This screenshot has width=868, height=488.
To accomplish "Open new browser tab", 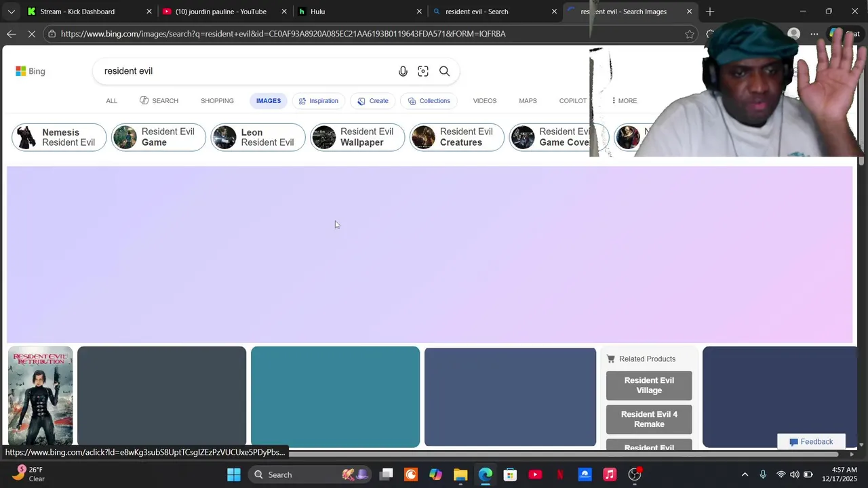I will coord(710,12).
